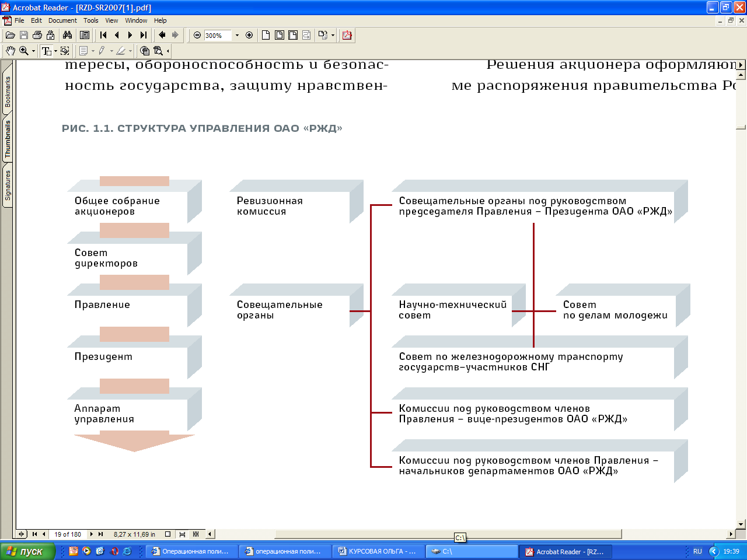The image size is (747, 560).
Task: Expand the Text Select tool dropdown arrow
Action: coord(55,51)
